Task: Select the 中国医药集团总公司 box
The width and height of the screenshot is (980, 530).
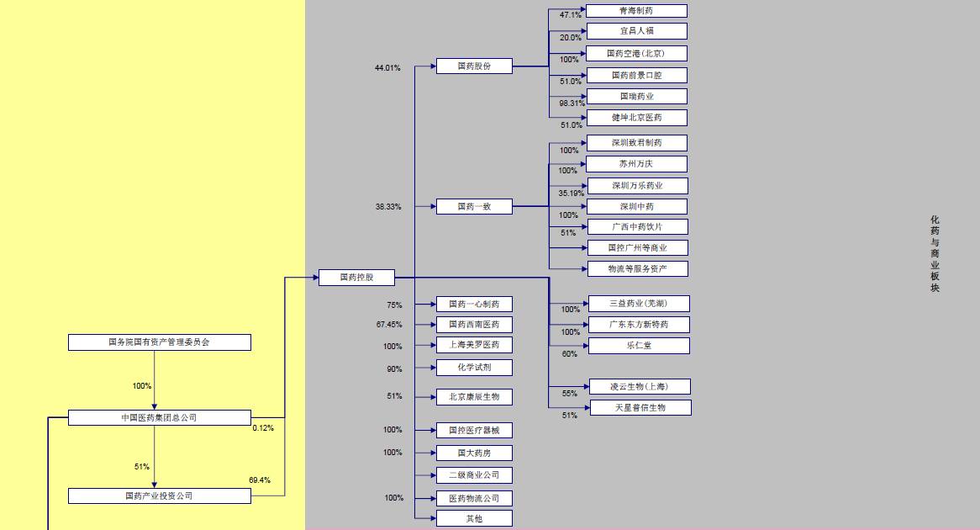Action: click(160, 417)
